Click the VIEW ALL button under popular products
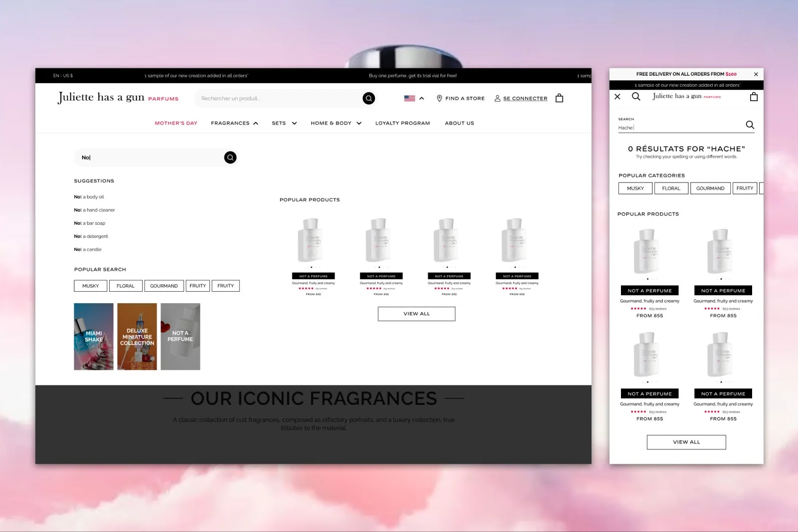 (x=416, y=314)
